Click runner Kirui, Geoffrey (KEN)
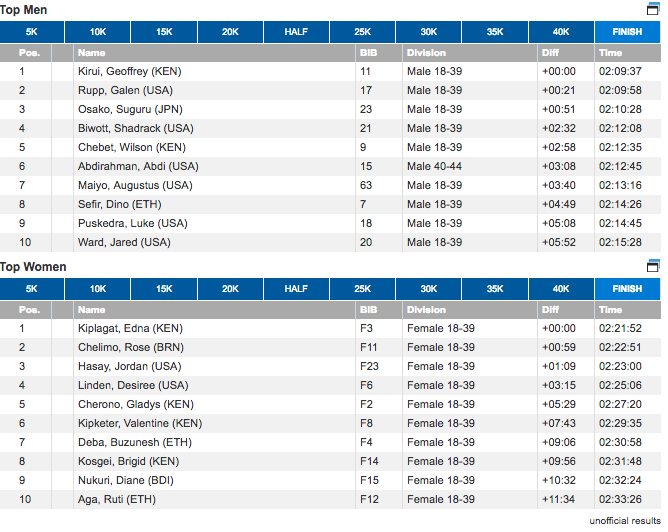The image size is (668, 532). tap(130, 72)
